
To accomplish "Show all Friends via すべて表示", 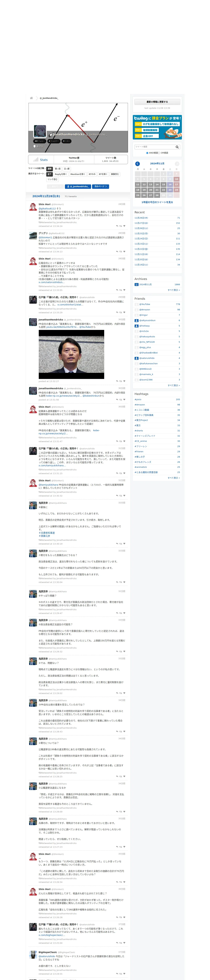I will [174, 385].
